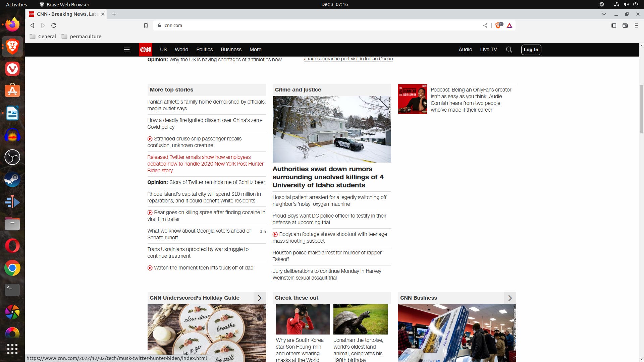Open the Terminal from the dock

tap(12, 290)
